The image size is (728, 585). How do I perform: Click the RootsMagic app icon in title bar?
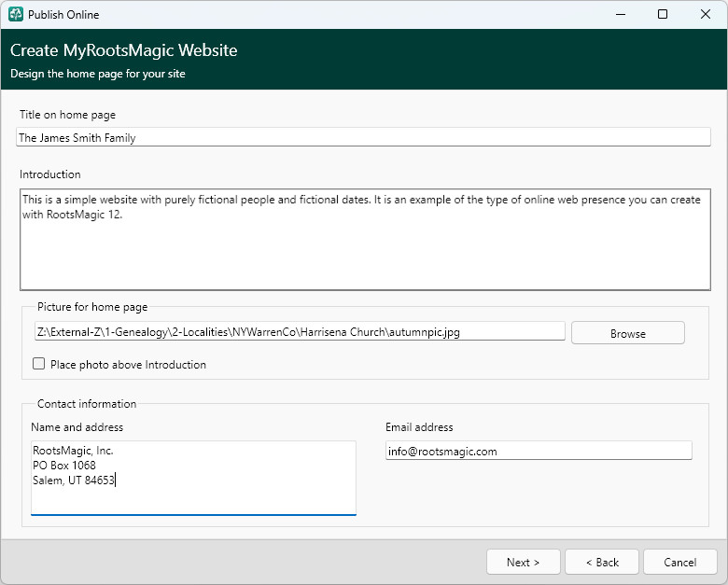coord(15,14)
